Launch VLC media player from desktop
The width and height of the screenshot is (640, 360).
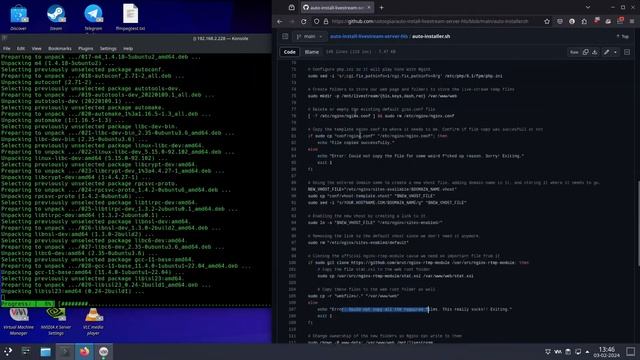(93, 322)
